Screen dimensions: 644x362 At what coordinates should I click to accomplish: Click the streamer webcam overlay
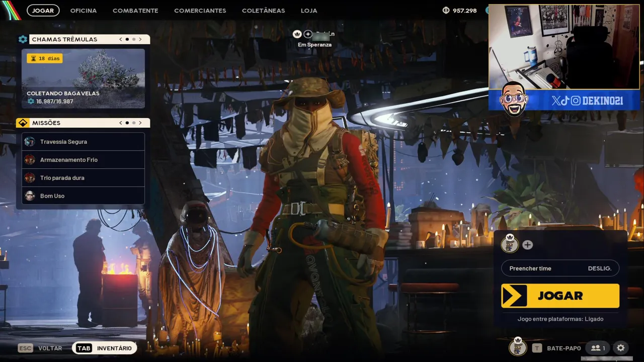(564, 47)
